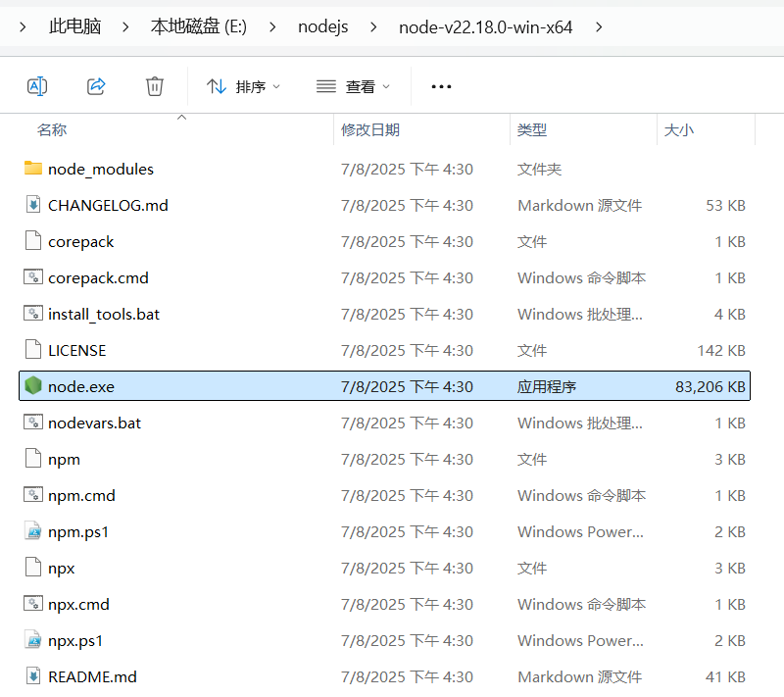Image resolution: width=784 pixels, height=697 pixels.
Task: Click the corepack.cmd script icon
Action: (33, 277)
